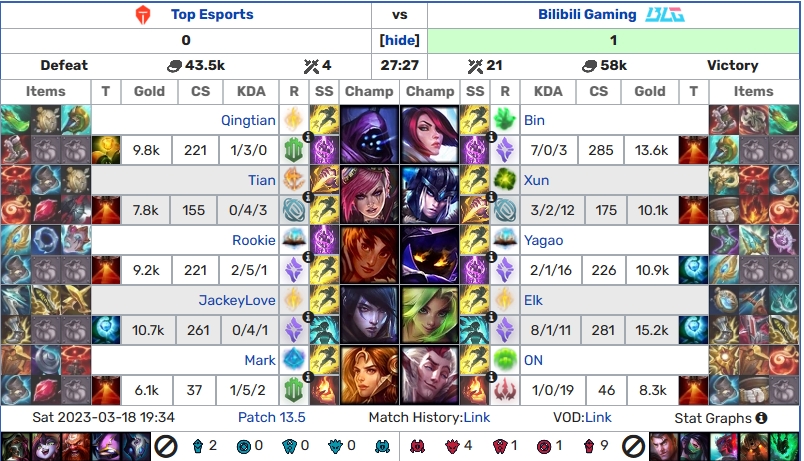Open the Match History link
The width and height of the screenshot is (804, 461).
[x=476, y=417]
